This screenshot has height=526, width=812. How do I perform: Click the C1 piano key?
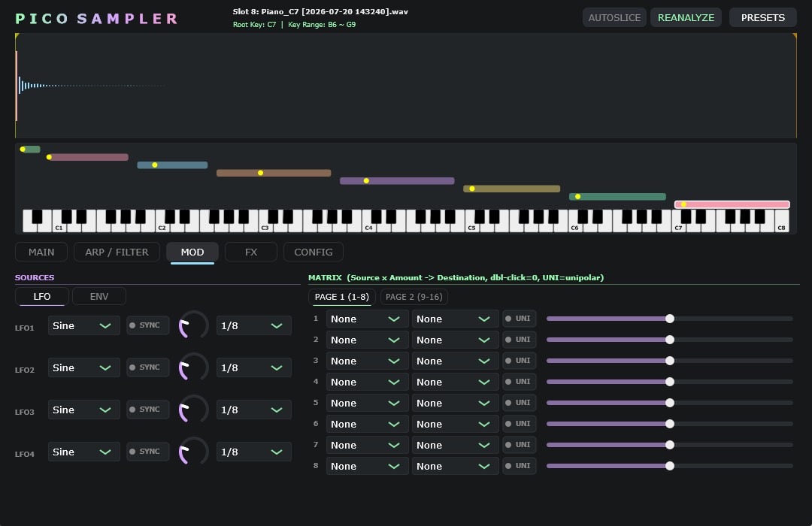[59, 227]
